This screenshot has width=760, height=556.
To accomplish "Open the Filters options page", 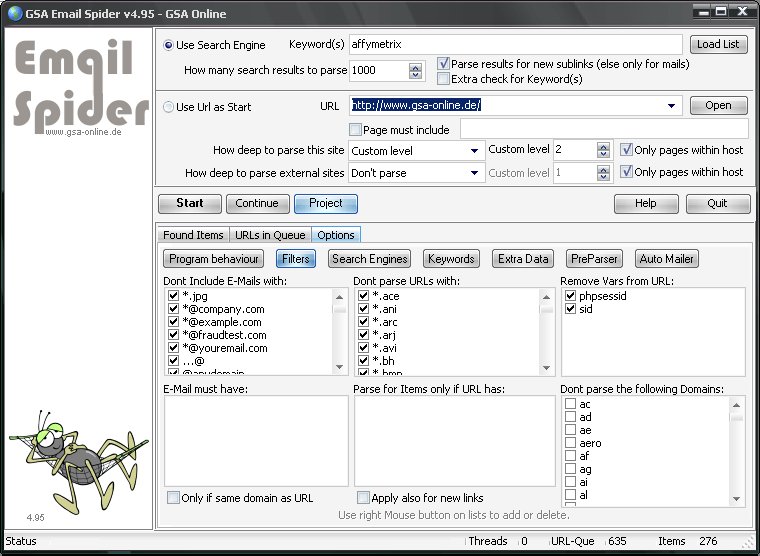I will pos(296,259).
